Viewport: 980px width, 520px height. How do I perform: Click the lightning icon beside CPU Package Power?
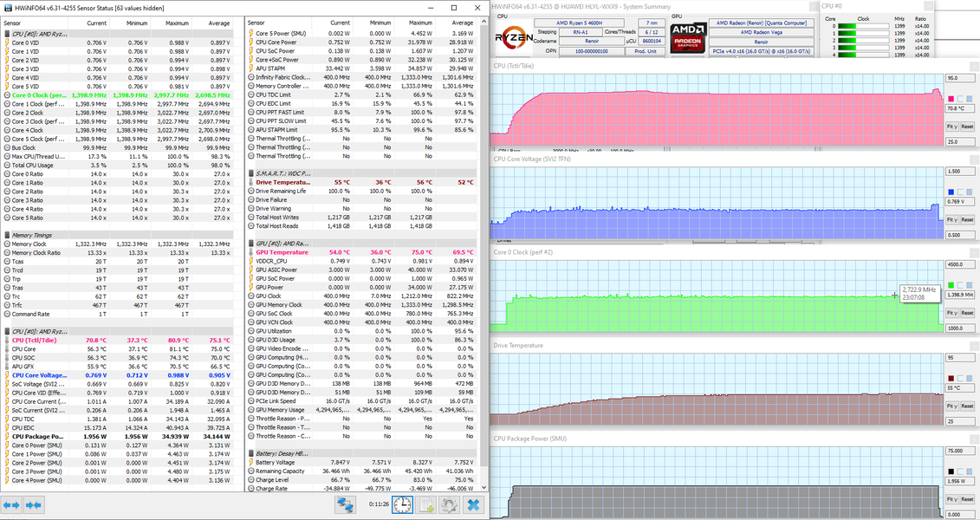7,437
